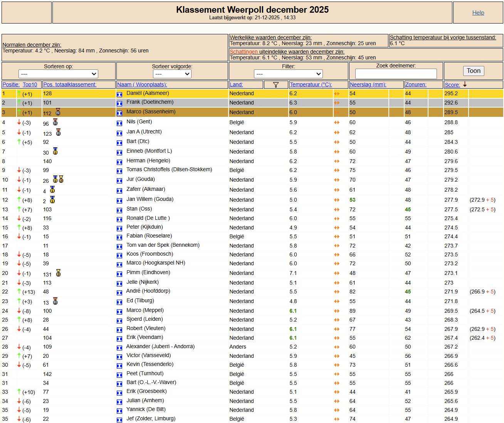Click the Schattingen red link
Viewport: 504px width, 423px height.
[244, 52]
